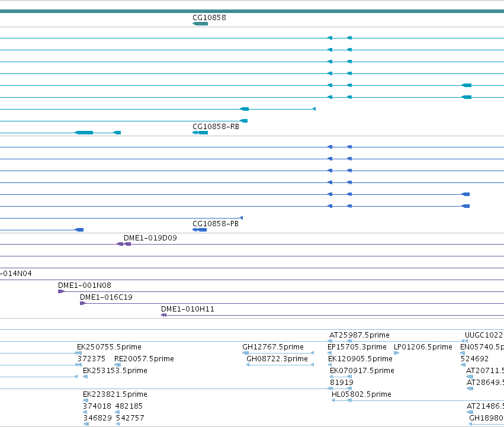Select the 372375 feature label
504x427 pixels.
[91, 359]
